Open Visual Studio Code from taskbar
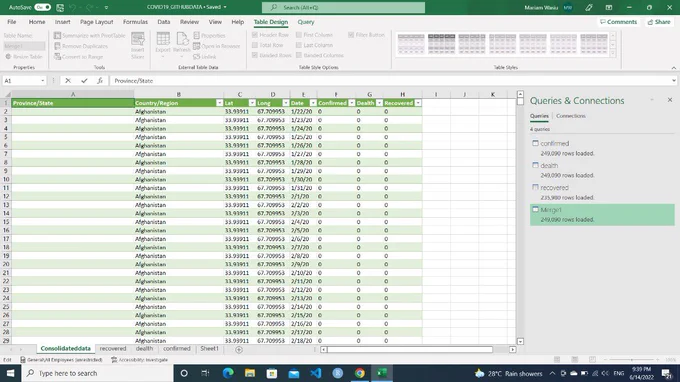 (x=316, y=373)
